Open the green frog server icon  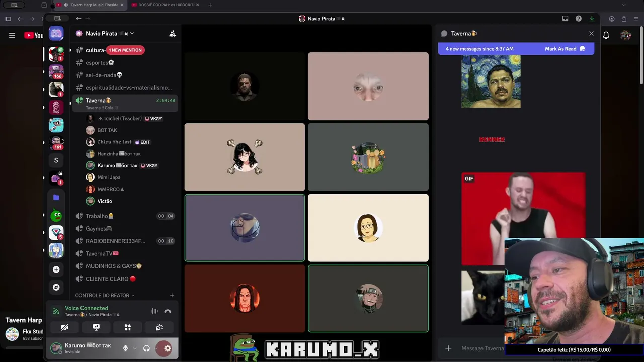coord(56,216)
